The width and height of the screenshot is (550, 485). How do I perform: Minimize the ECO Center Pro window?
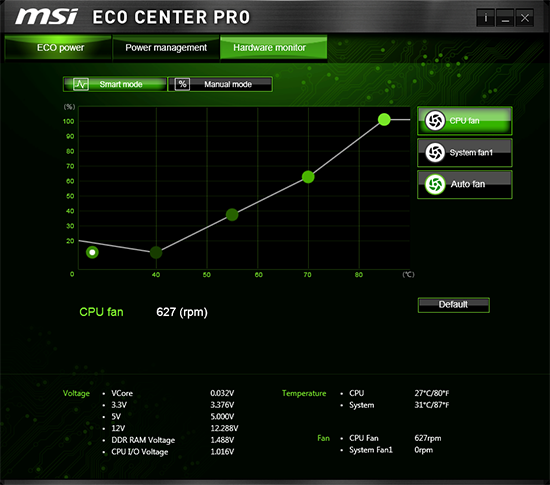pyautogui.click(x=505, y=18)
